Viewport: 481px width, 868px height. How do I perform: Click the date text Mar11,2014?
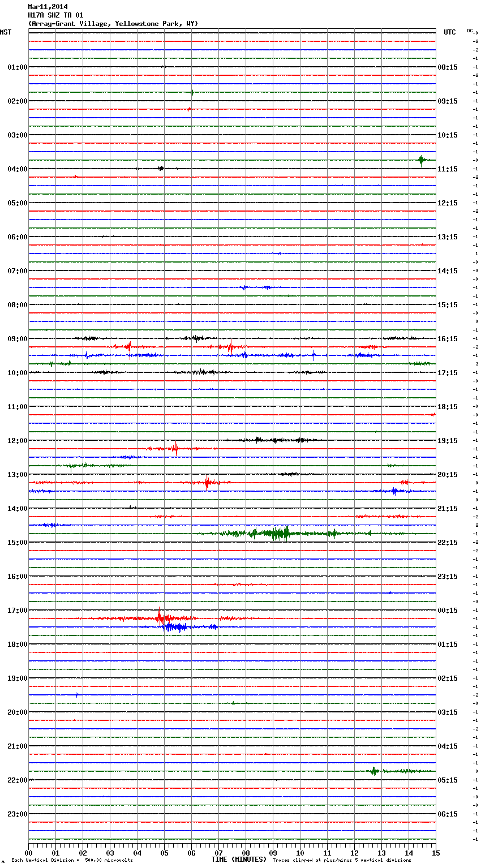point(48,7)
